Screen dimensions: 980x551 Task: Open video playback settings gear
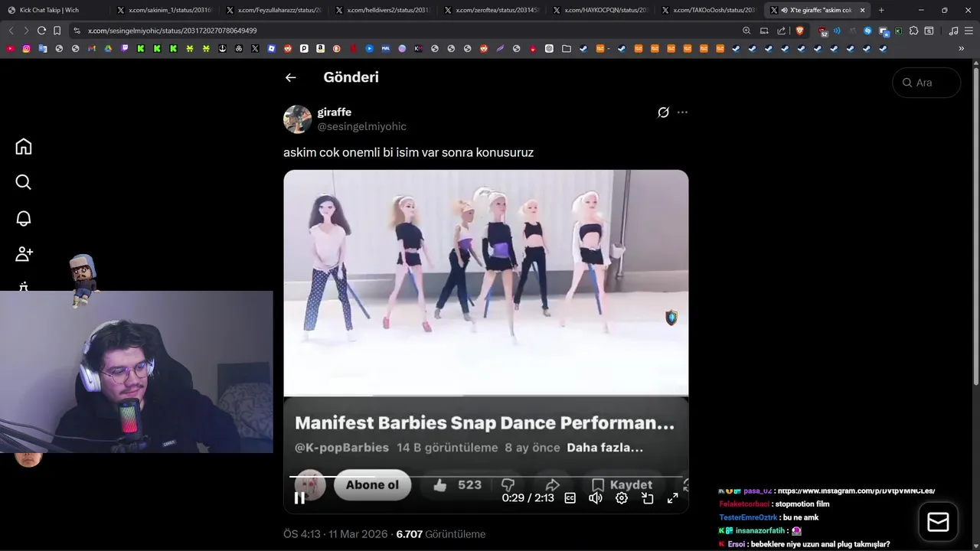click(x=622, y=498)
